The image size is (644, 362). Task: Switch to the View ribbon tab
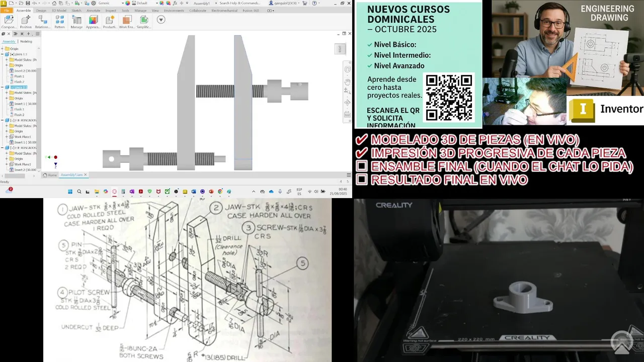(155, 11)
